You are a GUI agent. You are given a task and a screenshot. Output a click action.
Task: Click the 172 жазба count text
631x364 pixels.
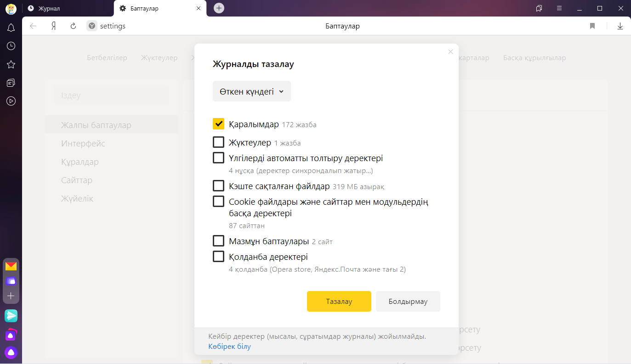pyautogui.click(x=299, y=124)
